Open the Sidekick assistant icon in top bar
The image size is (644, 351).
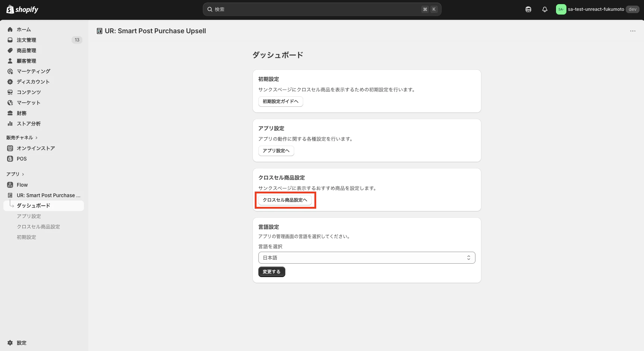(528, 9)
